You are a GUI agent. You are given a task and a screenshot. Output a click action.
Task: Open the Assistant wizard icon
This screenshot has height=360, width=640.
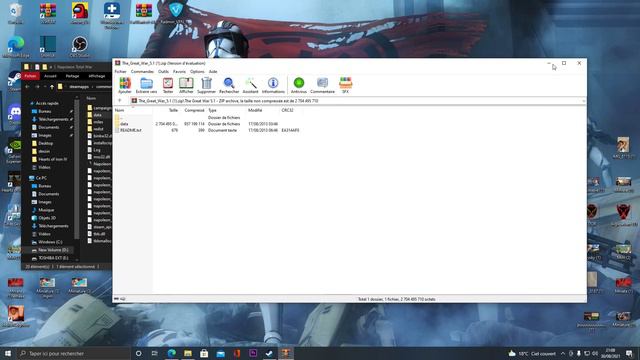(251, 85)
